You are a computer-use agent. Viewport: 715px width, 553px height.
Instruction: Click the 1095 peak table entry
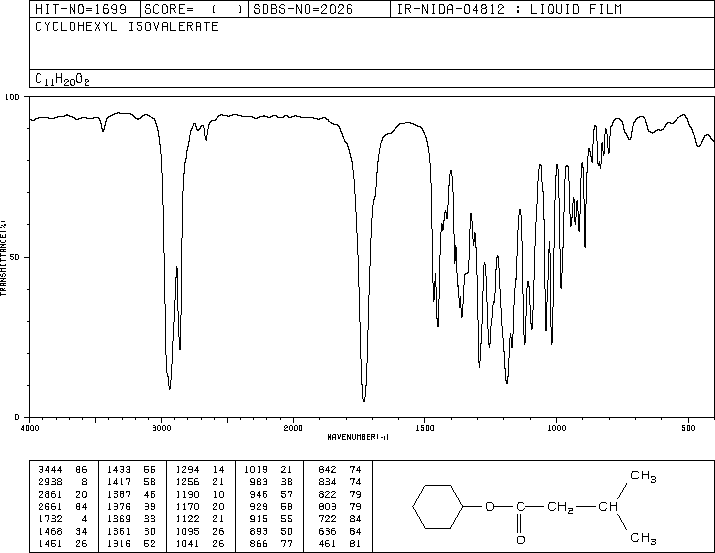pyautogui.click(x=200, y=531)
